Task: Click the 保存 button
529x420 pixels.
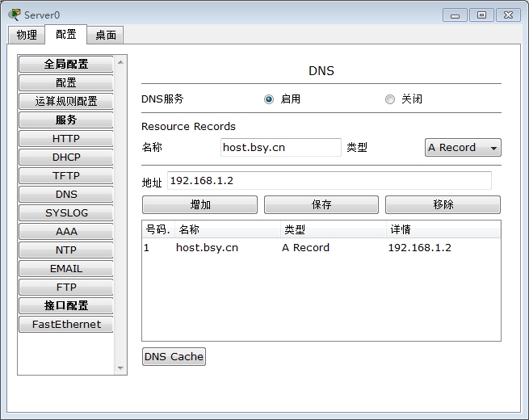Action: coord(321,204)
